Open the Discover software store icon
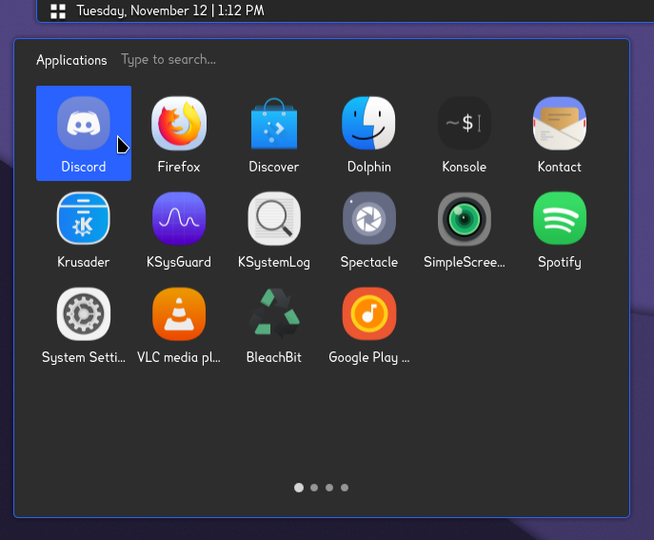The image size is (654, 540). [x=274, y=123]
